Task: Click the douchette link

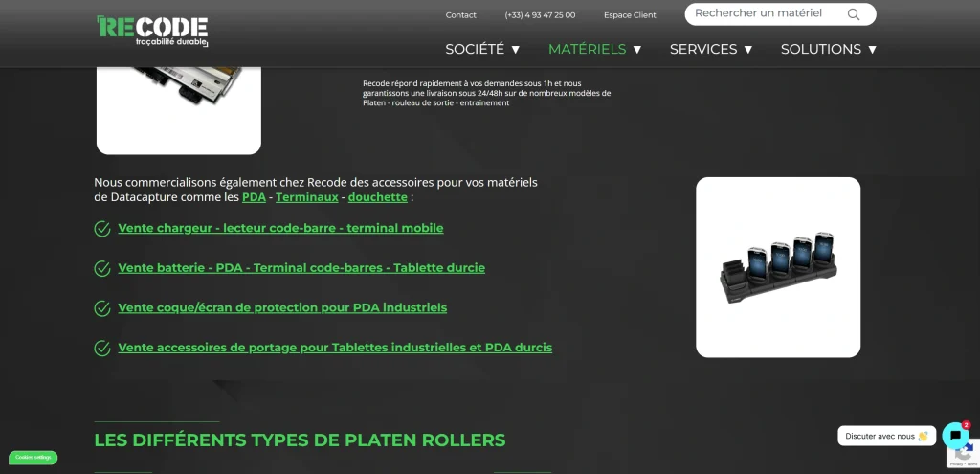Action: tap(377, 197)
